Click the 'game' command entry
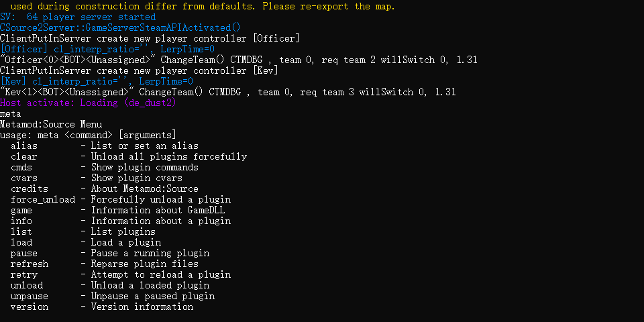The height and width of the screenshot is (322, 644). pyautogui.click(x=21, y=210)
